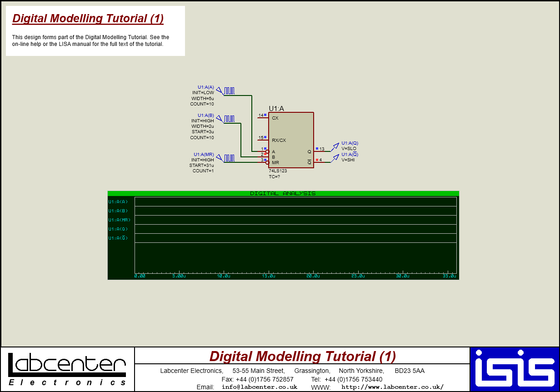This screenshot has height=392, width=560.
Task: Click the 35.0u mark on the time axis
Action: [450, 275]
